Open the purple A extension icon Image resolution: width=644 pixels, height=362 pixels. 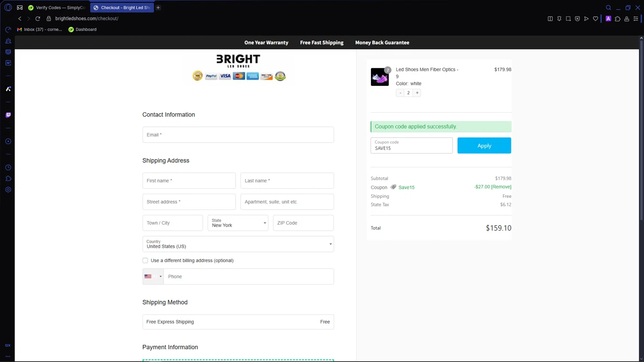pyautogui.click(x=608, y=18)
